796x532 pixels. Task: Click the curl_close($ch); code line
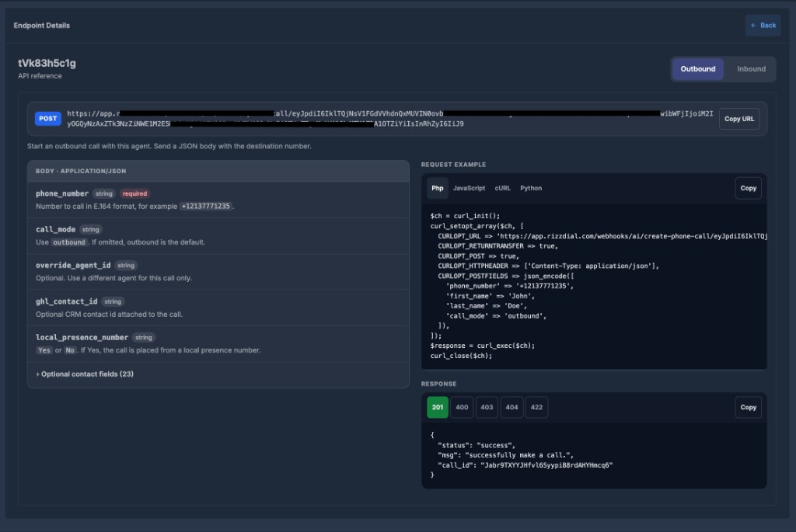(462, 356)
